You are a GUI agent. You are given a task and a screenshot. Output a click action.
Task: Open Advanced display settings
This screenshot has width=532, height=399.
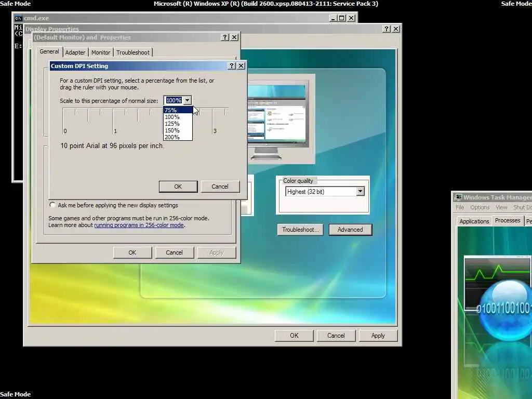[x=350, y=230]
